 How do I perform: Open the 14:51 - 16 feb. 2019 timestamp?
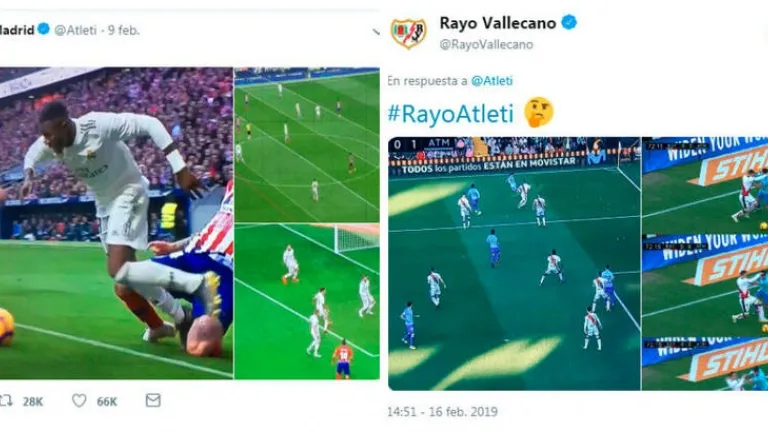point(442,411)
